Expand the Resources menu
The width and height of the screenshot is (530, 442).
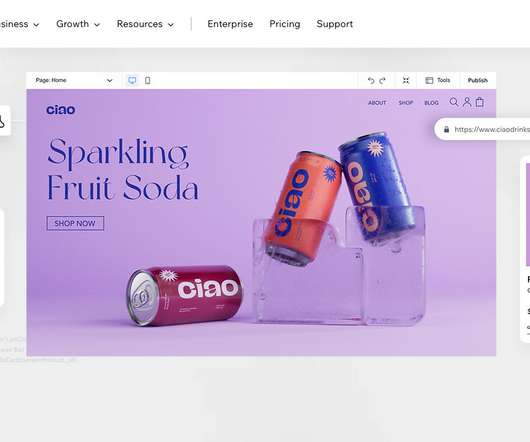pyautogui.click(x=145, y=24)
